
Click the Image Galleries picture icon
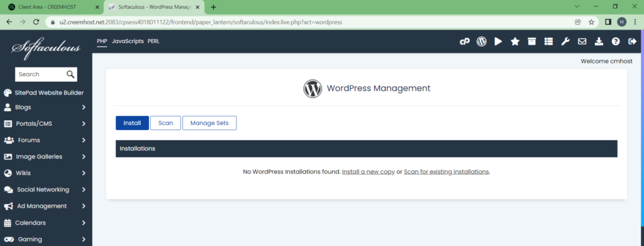[8, 157]
